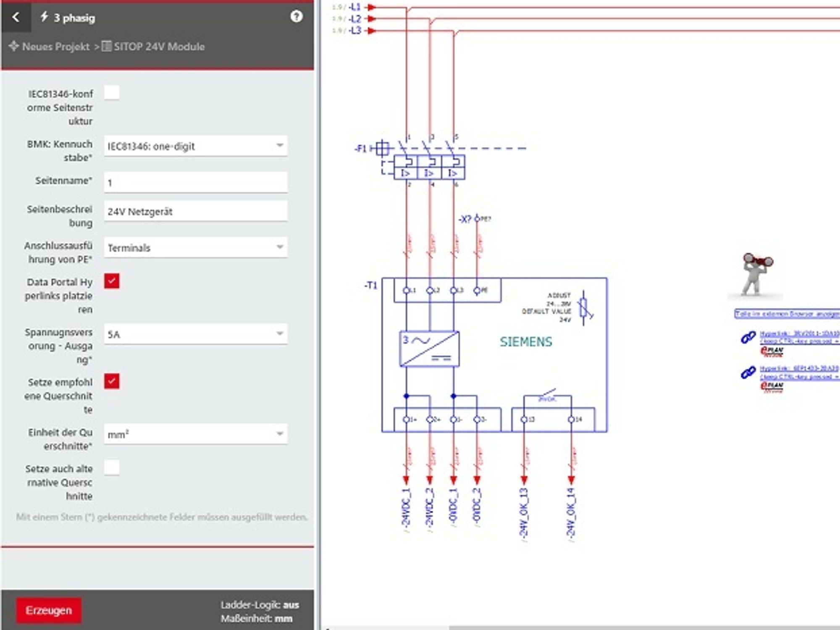Open the first Hyperlink entry
Viewport: 840px width, 630px height.
tap(800, 337)
